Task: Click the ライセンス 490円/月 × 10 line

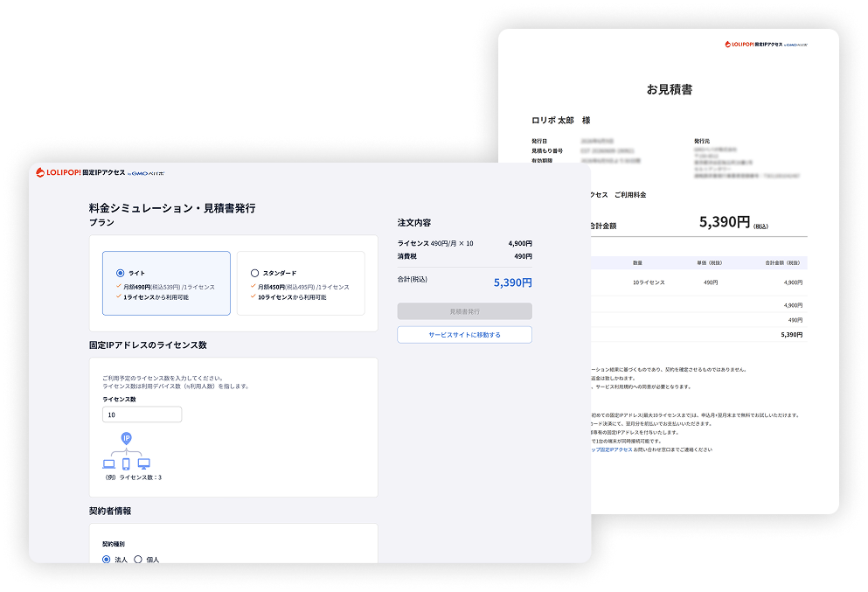Action: click(x=435, y=243)
